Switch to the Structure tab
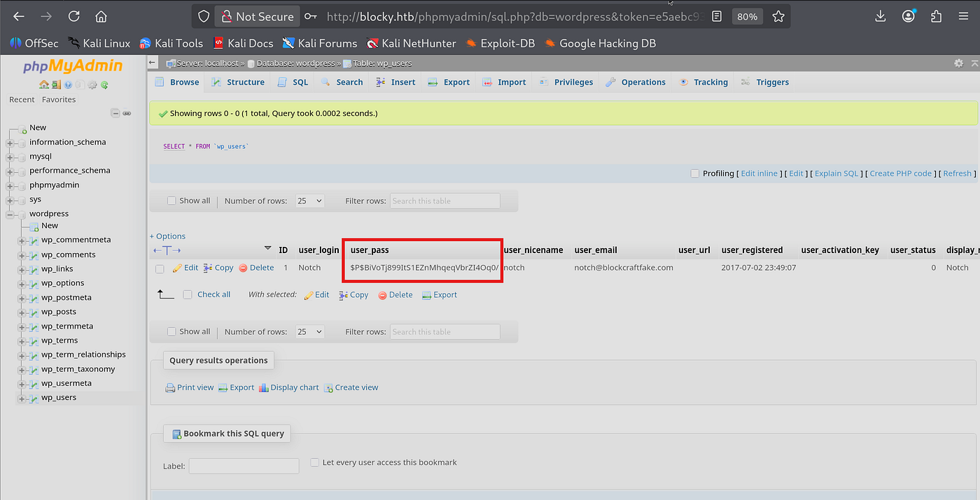Image resolution: width=980 pixels, height=500 pixels. click(238, 82)
